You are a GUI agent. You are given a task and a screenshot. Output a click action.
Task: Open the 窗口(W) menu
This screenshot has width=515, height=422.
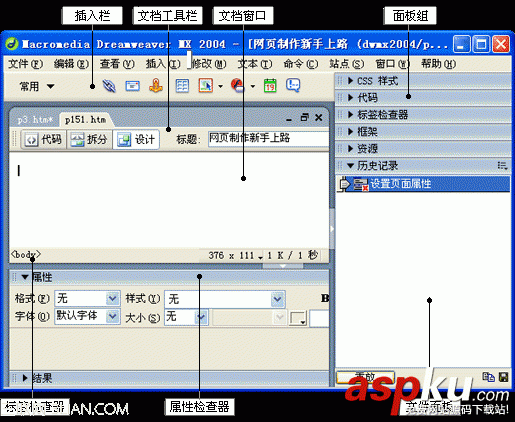[393, 64]
